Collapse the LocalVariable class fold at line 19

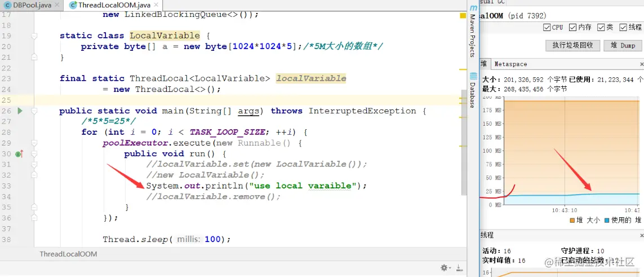(x=34, y=36)
